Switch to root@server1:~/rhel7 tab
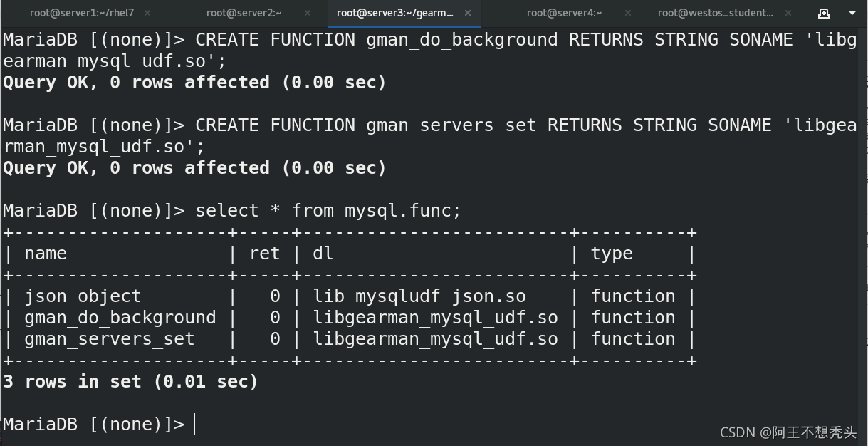The image size is (868, 446). [82, 13]
